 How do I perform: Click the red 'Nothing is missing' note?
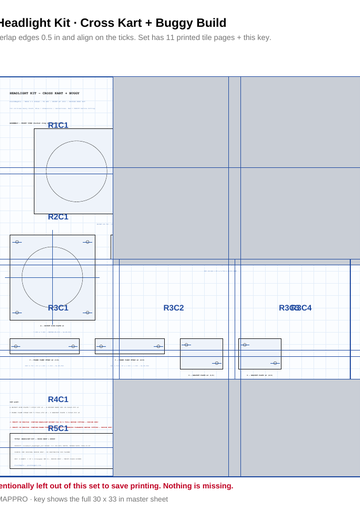(116, 486)
